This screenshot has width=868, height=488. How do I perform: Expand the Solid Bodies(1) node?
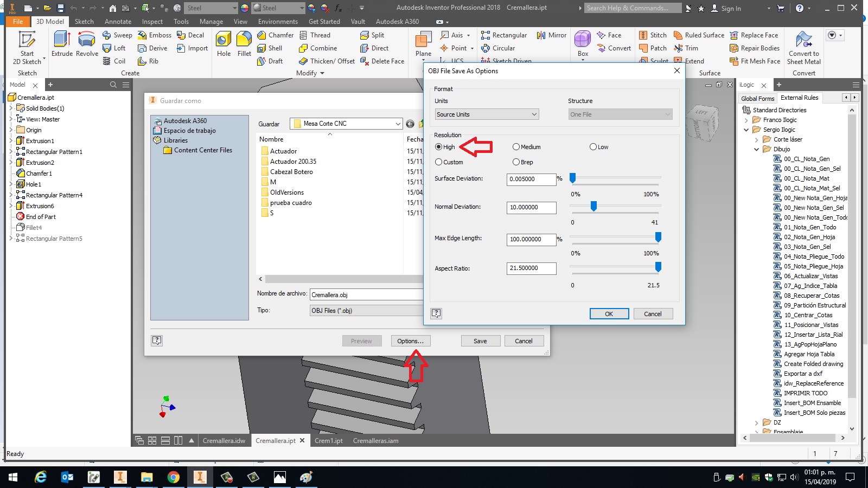click(11, 108)
